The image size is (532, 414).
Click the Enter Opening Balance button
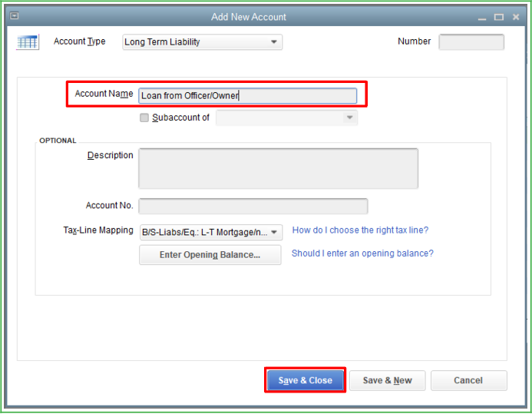pos(210,255)
